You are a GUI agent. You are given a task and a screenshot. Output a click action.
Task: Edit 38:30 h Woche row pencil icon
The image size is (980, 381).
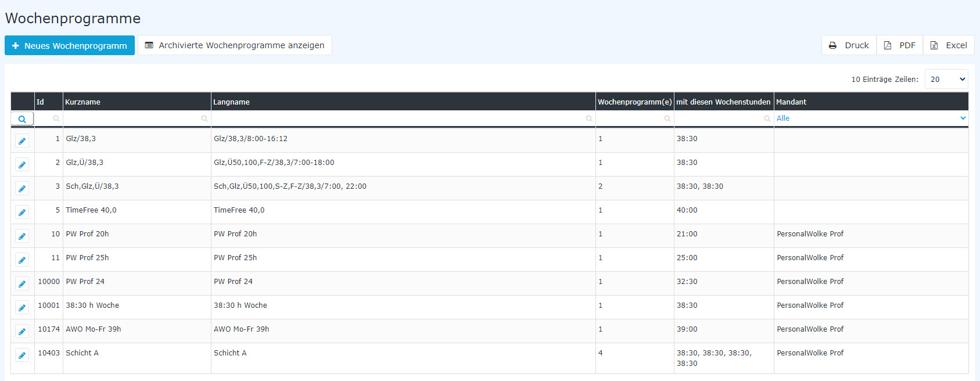coord(22,308)
